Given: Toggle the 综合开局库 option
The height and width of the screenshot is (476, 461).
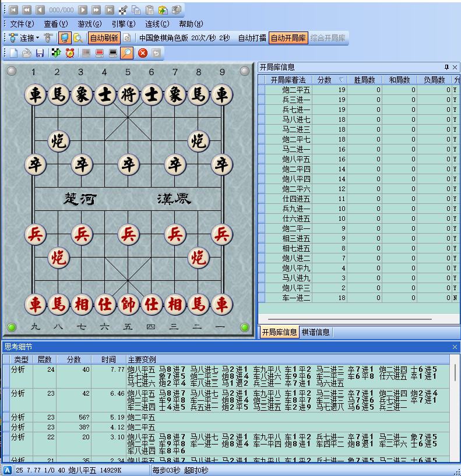Looking at the screenshot, I should pos(328,38).
